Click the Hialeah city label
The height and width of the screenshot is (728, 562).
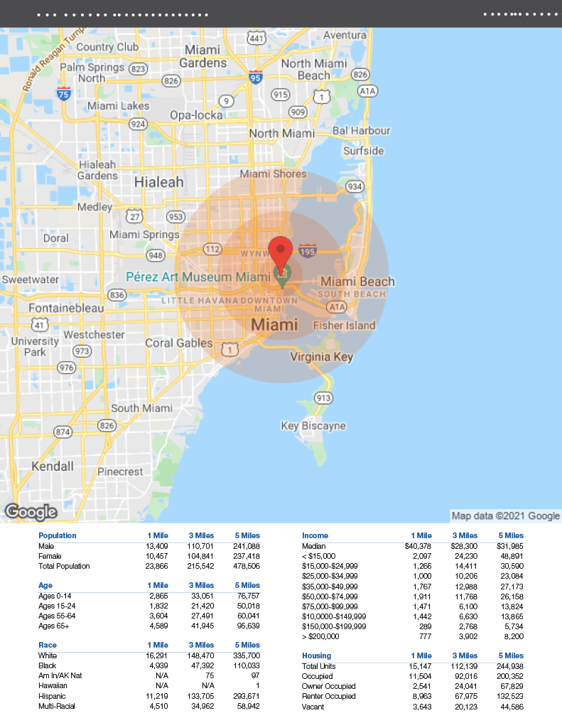coord(158,182)
